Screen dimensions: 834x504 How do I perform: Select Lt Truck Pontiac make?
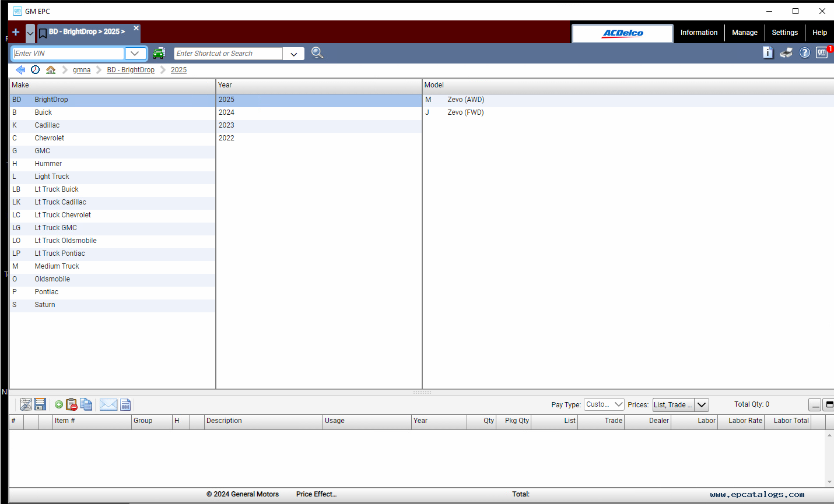coord(113,253)
